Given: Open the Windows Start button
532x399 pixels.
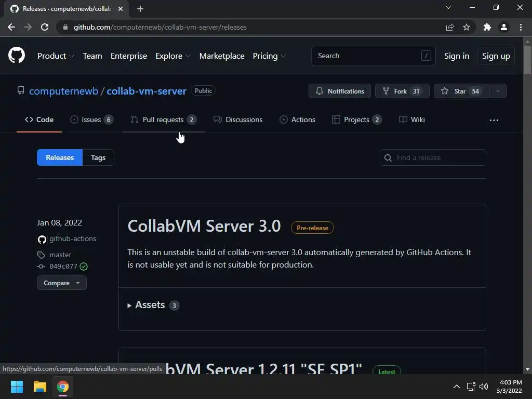Looking at the screenshot, I should click(x=17, y=387).
